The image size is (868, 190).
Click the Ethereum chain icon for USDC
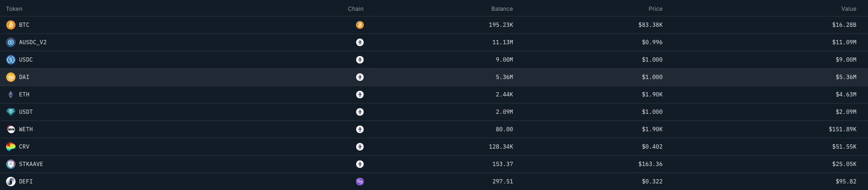(x=360, y=60)
